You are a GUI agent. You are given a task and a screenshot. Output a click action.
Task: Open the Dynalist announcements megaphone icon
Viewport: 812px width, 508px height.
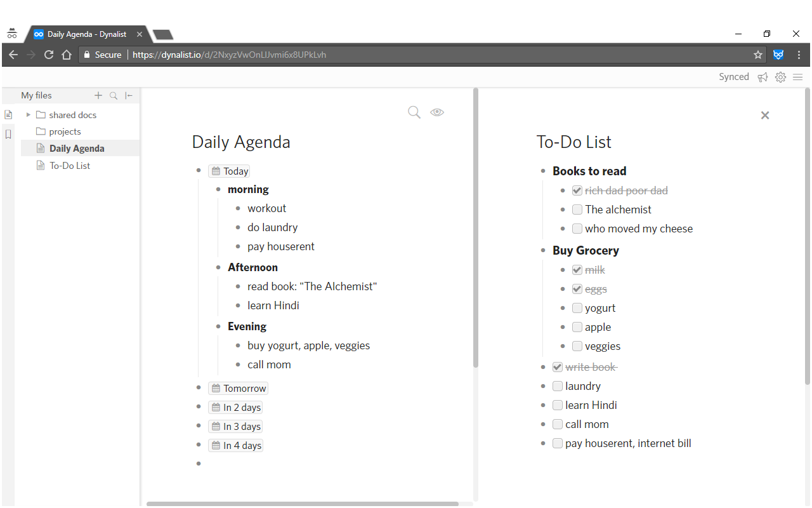[763, 77]
